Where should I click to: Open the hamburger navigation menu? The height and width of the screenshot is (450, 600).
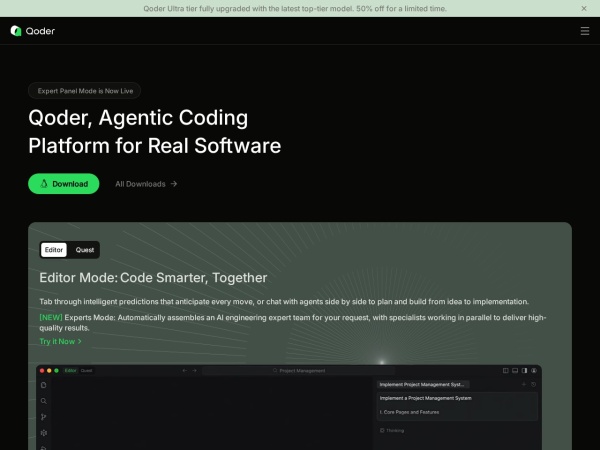tap(584, 31)
